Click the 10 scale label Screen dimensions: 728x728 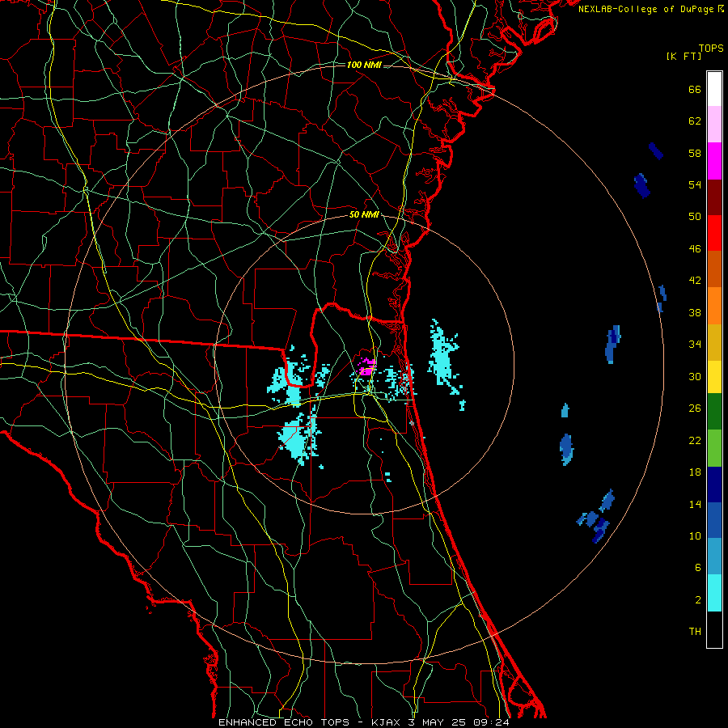tap(695, 535)
